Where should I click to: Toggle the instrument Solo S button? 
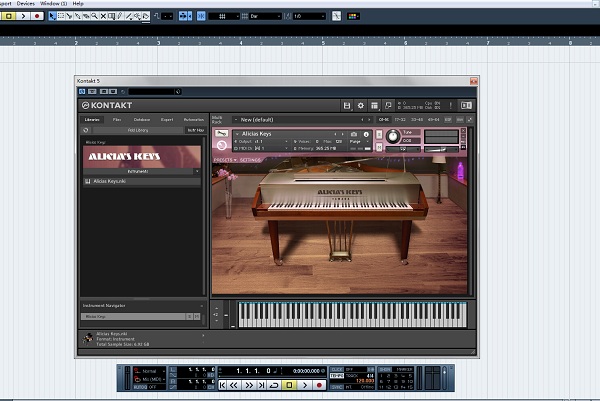click(379, 135)
